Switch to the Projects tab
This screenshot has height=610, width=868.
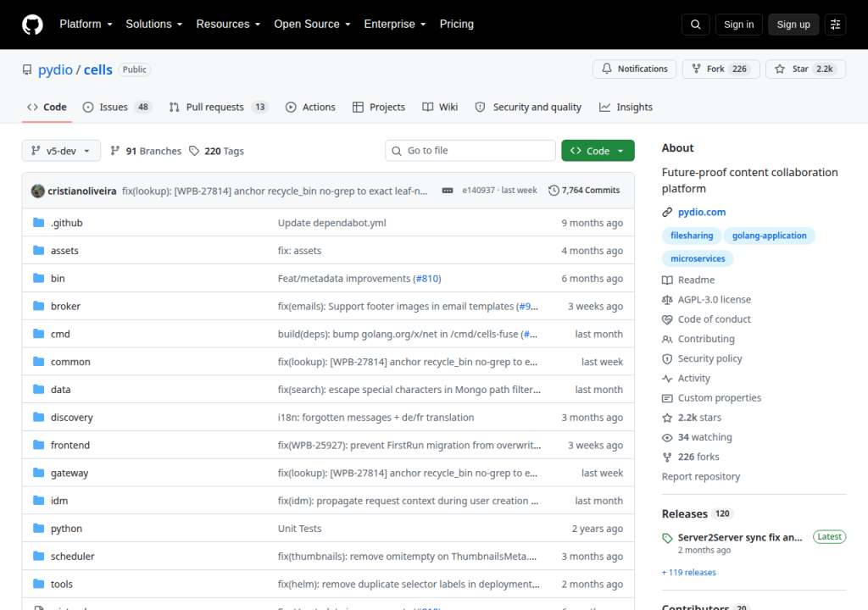[379, 107]
